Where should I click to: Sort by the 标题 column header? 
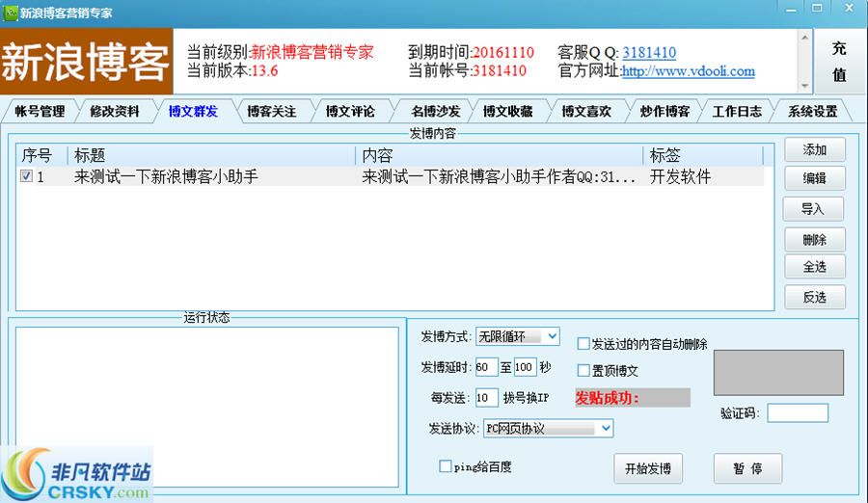[x=211, y=155]
